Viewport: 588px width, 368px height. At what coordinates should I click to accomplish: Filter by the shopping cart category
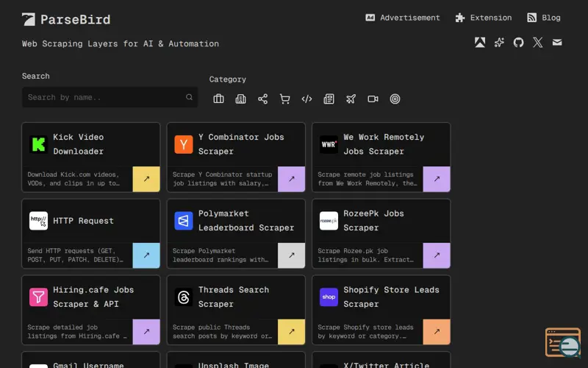[285, 99]
